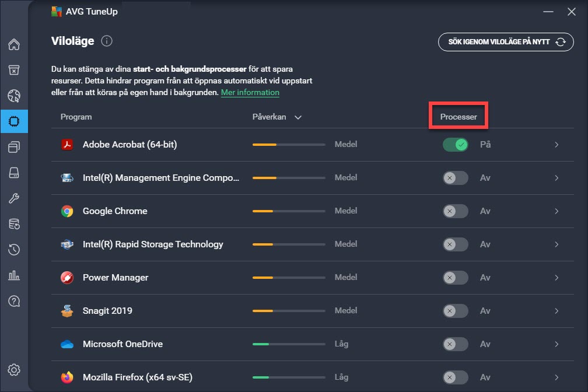Enable the Google Chrome toggle
This screenshot has width=588, height=392.
click(455, 211)
